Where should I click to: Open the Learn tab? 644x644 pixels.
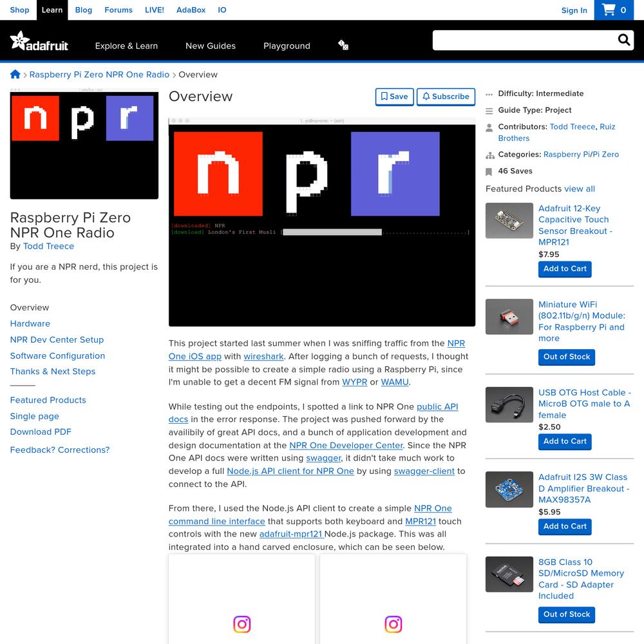pos(52,10)
